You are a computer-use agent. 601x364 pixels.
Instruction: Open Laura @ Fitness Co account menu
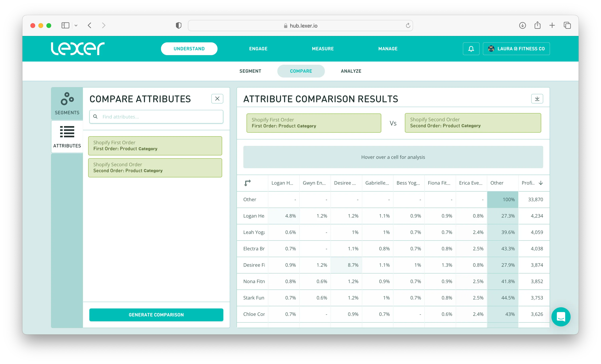pos(516,49)
